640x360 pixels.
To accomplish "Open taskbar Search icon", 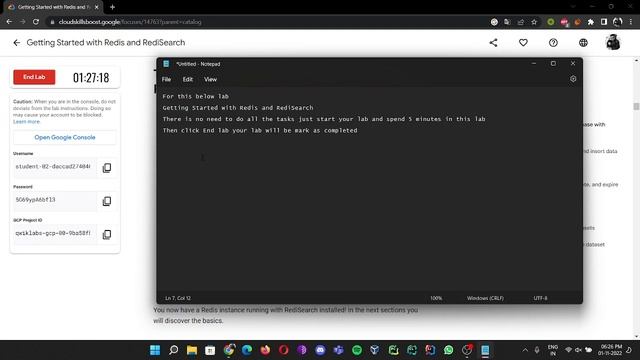I will (x=173, y=350).
